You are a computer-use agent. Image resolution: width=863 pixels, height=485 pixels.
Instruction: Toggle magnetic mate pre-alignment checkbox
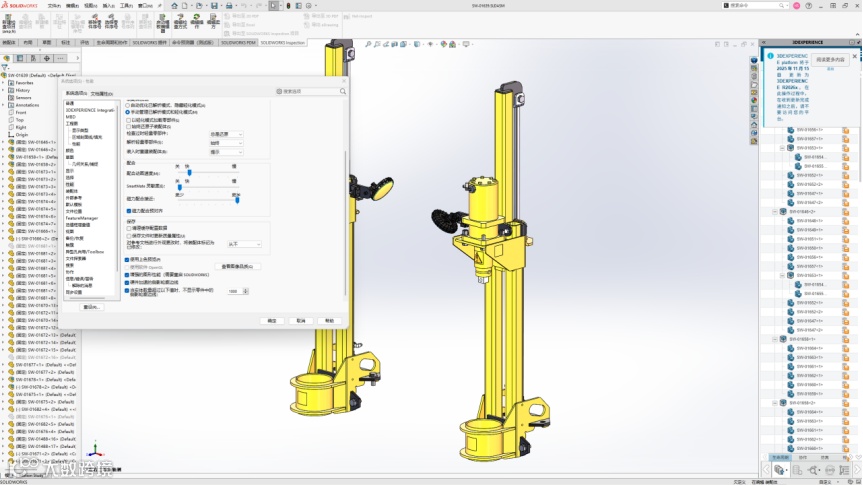tap(128, 211)
